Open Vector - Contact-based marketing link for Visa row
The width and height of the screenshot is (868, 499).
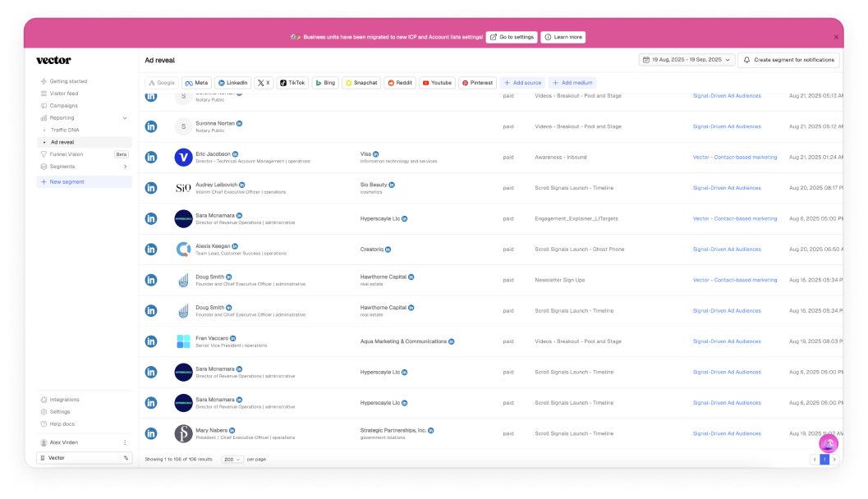(735, 157)
